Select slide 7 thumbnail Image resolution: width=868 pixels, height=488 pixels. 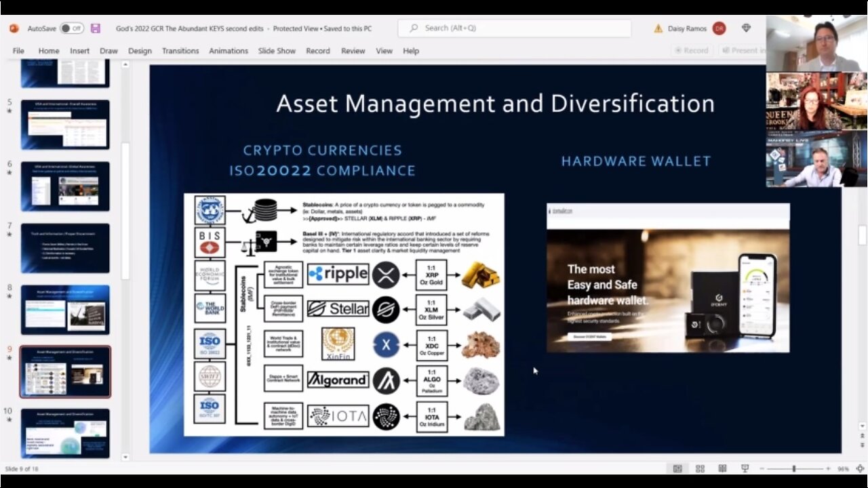65,248
